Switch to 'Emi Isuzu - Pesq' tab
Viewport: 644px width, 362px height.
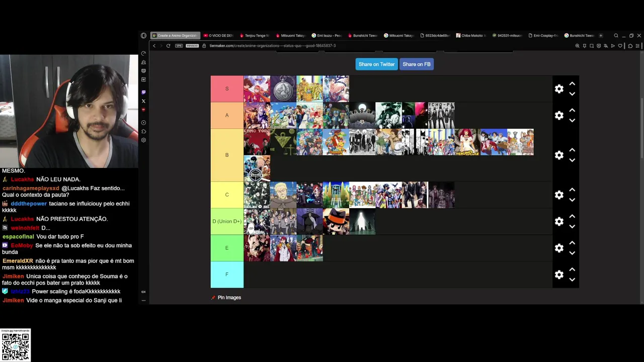pyautogui.click(x=327, y=36)
